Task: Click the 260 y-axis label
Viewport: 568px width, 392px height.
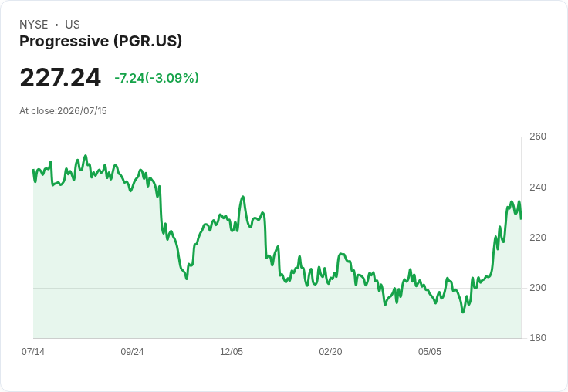Action: (x=538, y=137)
